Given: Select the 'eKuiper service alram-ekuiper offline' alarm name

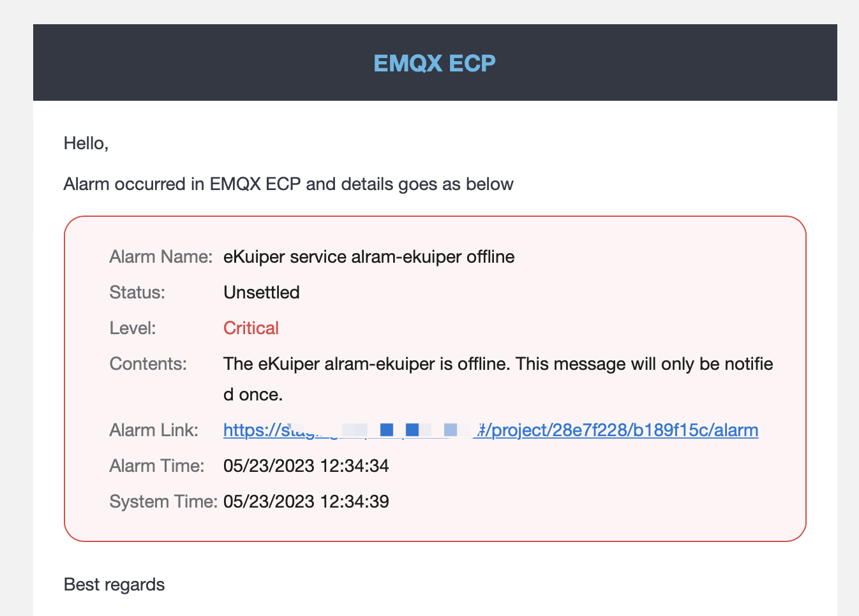Looking at the screenshot, I should click(369, 257).
